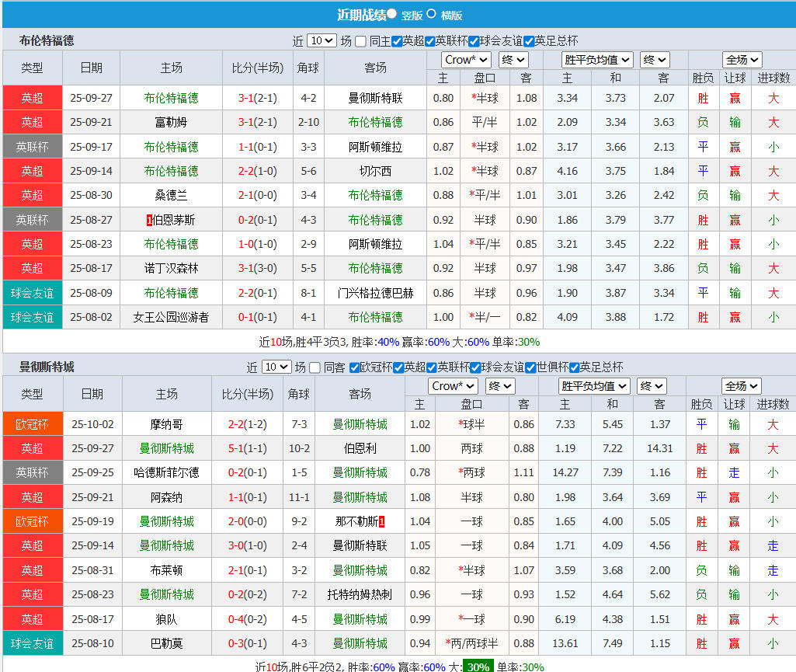This screenshot has width=796, height=672.
Task: Click the red card badge beside 伯恩茅斯
Action: click(x=149, y=220)
